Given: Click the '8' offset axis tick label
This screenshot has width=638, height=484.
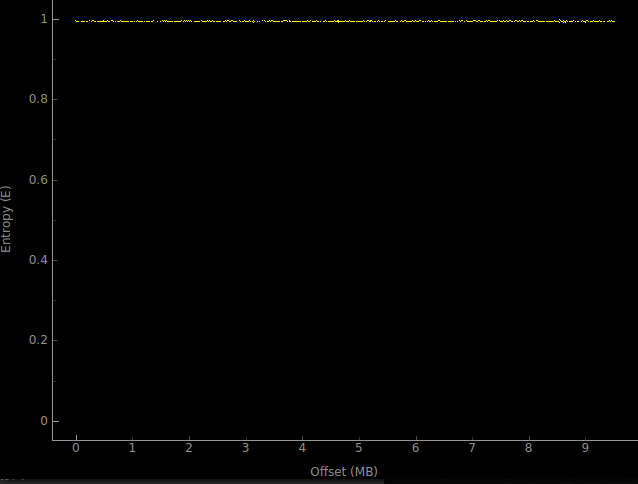Looking at the screenshot, I should click(x=528, y=448).
